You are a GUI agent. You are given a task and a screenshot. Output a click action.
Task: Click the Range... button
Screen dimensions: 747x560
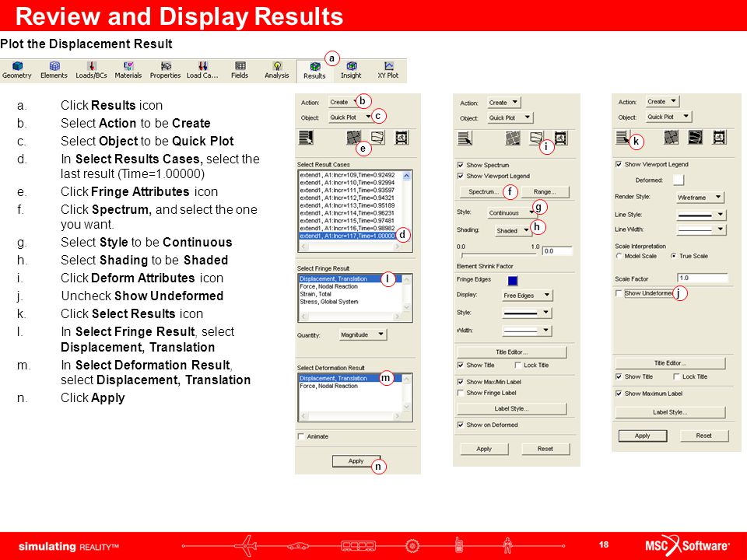click(545, 192)
